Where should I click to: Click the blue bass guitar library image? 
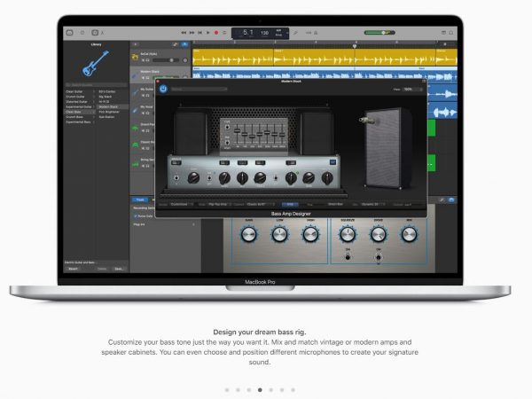tap(96, 64)
